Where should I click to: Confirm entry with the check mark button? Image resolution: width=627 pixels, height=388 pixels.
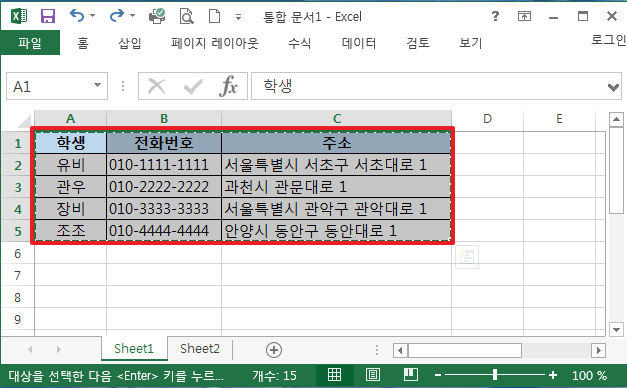193,86
